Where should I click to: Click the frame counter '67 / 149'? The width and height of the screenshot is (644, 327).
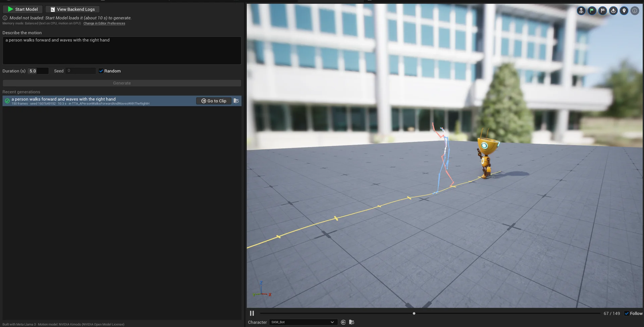(x=612, y=314)
